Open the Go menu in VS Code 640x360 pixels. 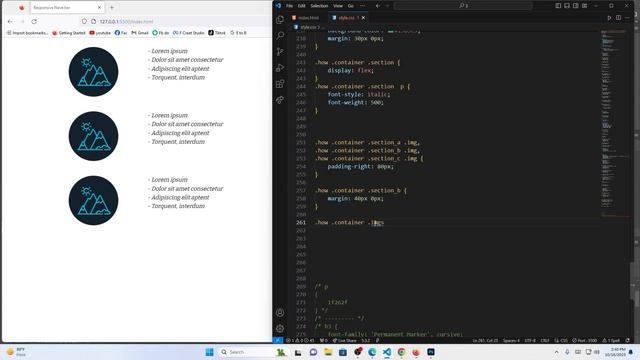coord(351,6)
